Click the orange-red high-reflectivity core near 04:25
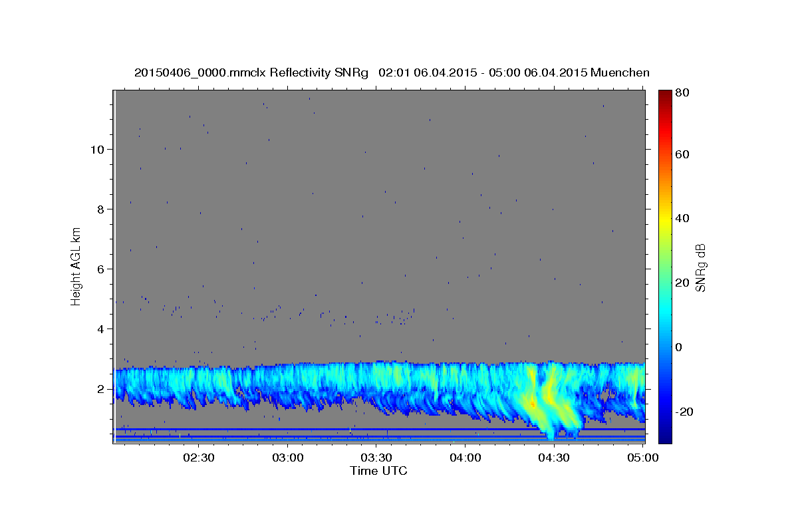The image size is (798, 532). (532, 403)
